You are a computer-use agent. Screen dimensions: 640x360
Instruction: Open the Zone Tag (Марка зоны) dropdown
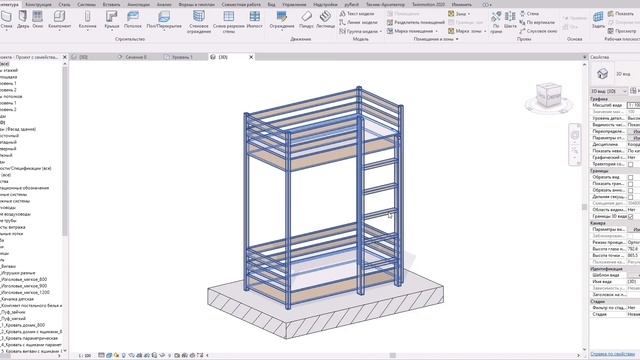pyautogui.click(x=485, y=31)
